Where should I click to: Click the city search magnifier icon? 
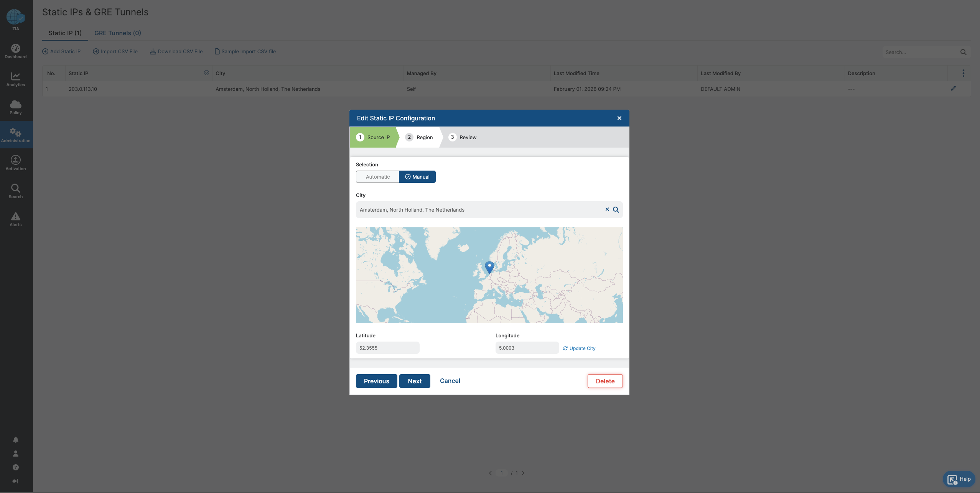click(x=616, y=210)
